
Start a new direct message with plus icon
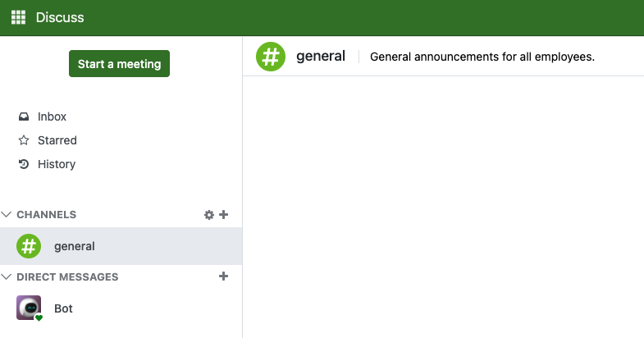224,276
